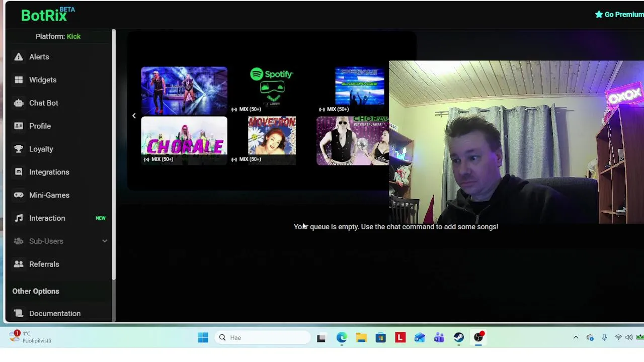This screenshot has width=644, height=362.
Task: Click the Integrations icon
Action: point(19,172)
